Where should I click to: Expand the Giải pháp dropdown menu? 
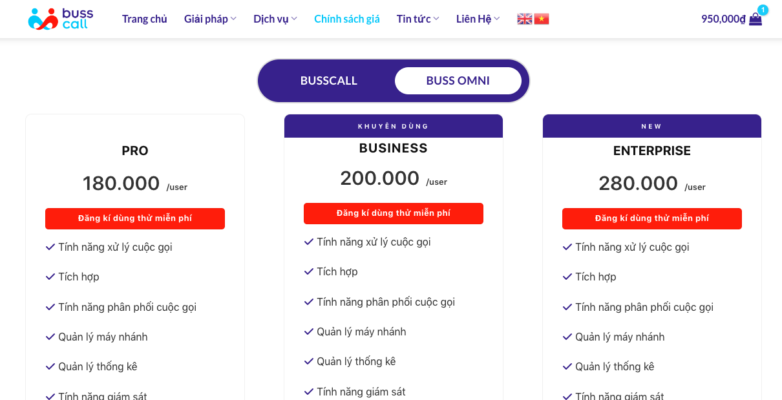pos(210,19)
